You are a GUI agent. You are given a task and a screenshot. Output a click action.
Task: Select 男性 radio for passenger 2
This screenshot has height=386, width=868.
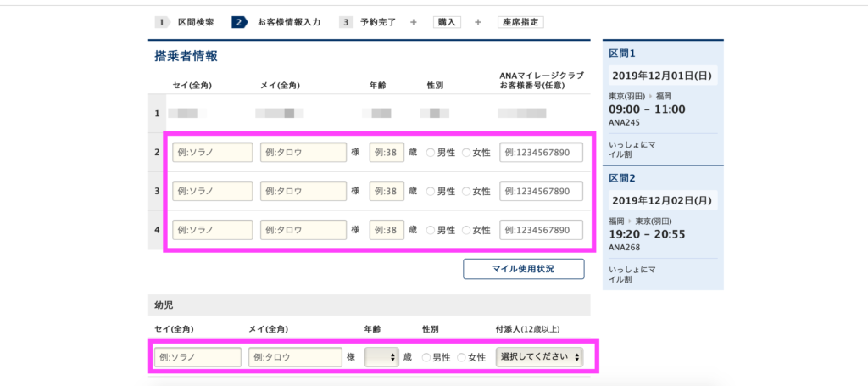(430, 153)
